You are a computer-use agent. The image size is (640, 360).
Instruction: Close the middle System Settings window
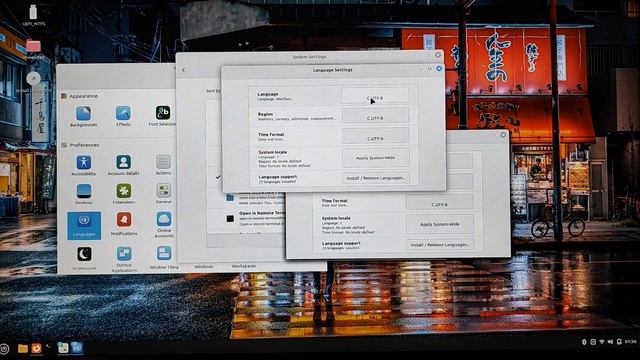coord(438,55)
